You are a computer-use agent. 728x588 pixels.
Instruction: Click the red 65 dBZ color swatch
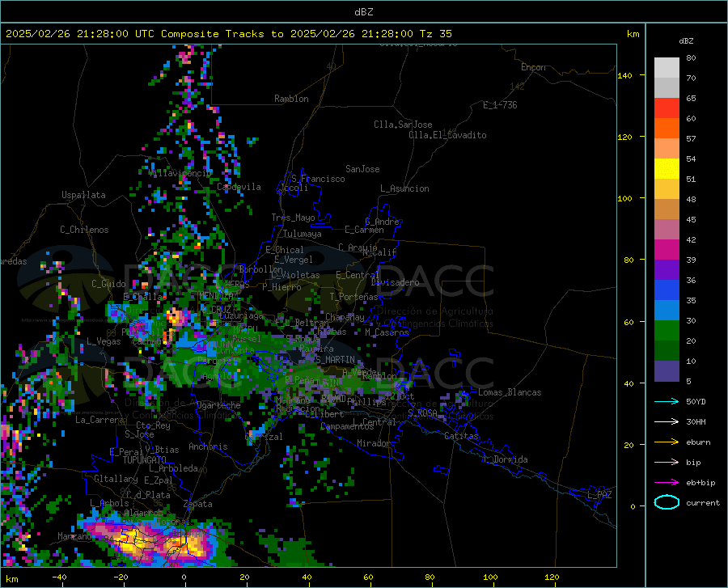667,108
